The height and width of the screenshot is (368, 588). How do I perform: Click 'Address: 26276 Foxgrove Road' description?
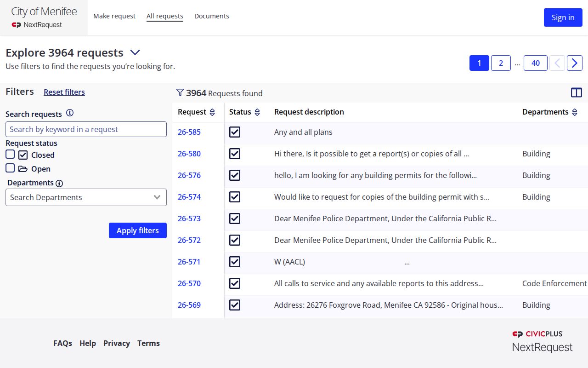tap(389, 305)
